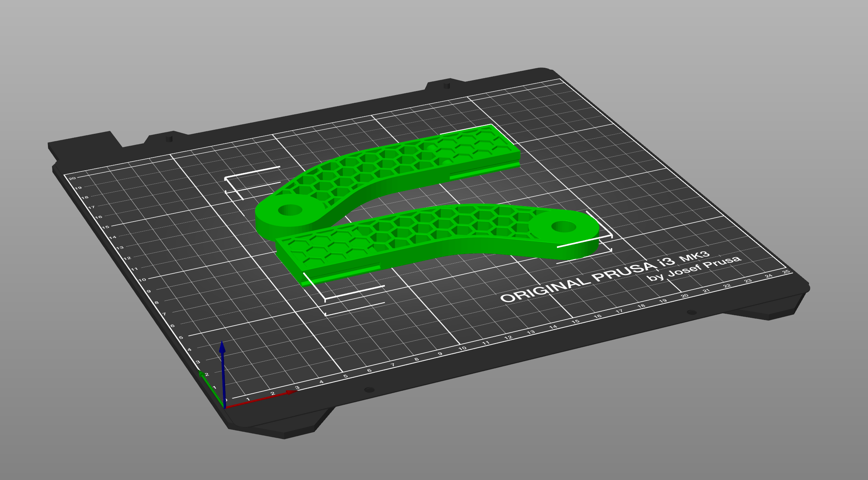Click the Y-axis grid label 10
The width and height of the screenshot is (868, 480).
142,280
